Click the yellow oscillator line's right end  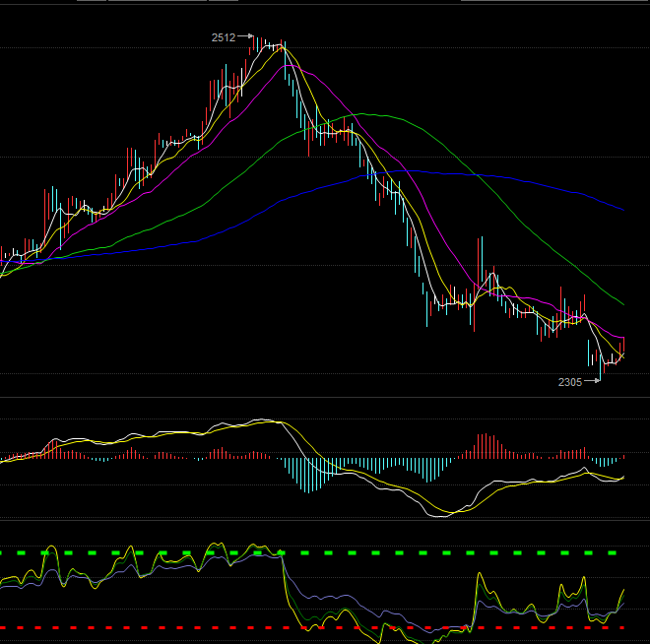pyautogui.click(x=624, y=590)
